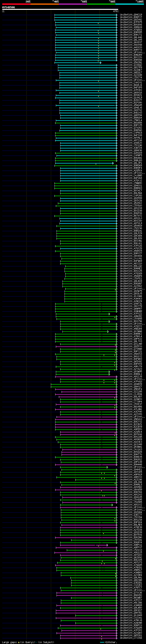Open hit UniRef100_Q5EKF4
The height and width of the screenshot is (644, 146).
click(x=131, y=389)
